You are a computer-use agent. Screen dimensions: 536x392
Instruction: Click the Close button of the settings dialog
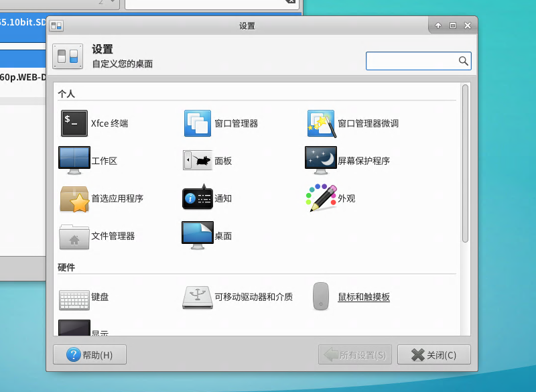[x=433, y=354]
